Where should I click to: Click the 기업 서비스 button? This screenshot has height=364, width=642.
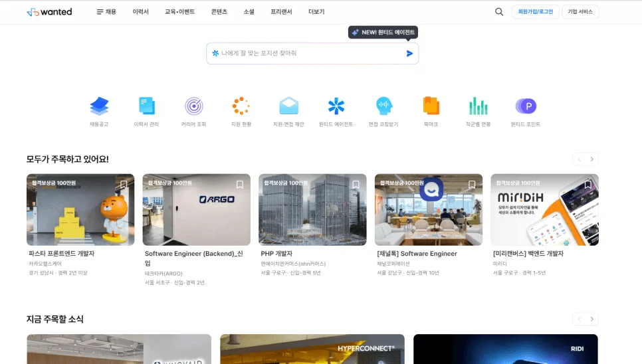click(x=580, y=12)
